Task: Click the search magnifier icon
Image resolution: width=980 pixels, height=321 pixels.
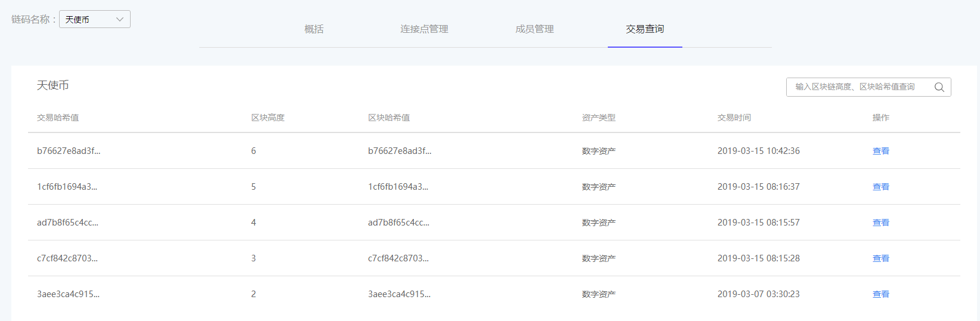Action: tap(939, 87)
